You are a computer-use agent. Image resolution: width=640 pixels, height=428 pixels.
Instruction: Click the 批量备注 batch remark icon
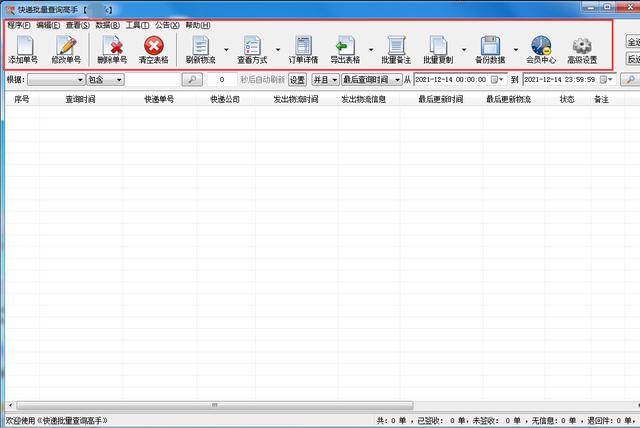tap(396, 45)
